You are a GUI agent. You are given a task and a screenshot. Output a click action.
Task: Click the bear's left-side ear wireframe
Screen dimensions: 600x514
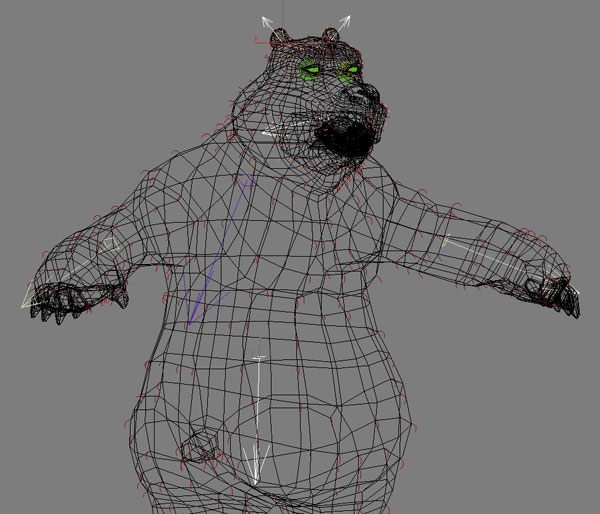tap(277, 42)
